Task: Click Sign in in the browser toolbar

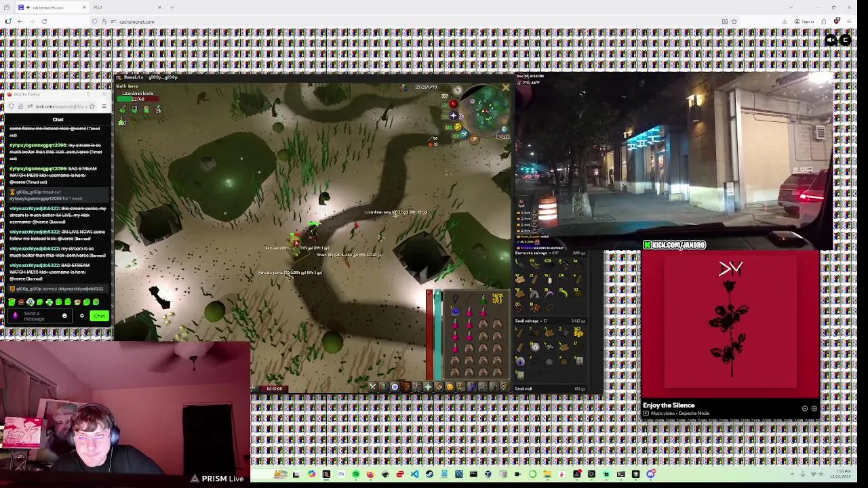Action: (804, 22)
